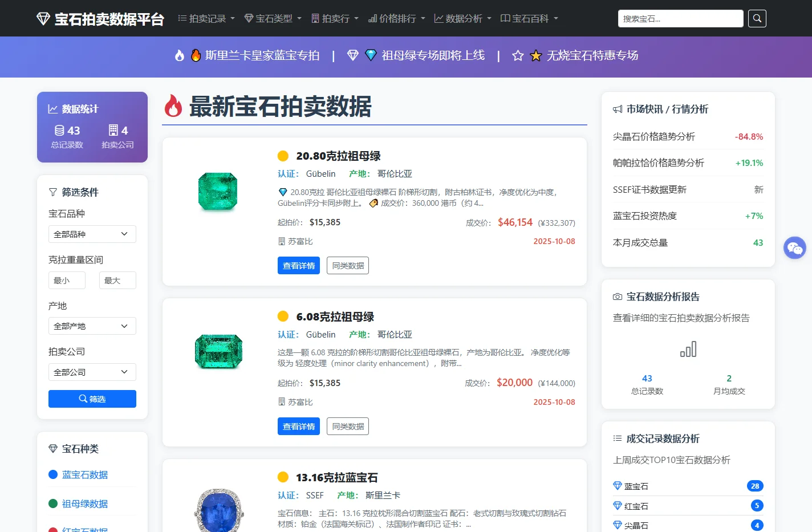Expand the 宝石类型 nav menu
812x532 pixels.
coord(273,19)
